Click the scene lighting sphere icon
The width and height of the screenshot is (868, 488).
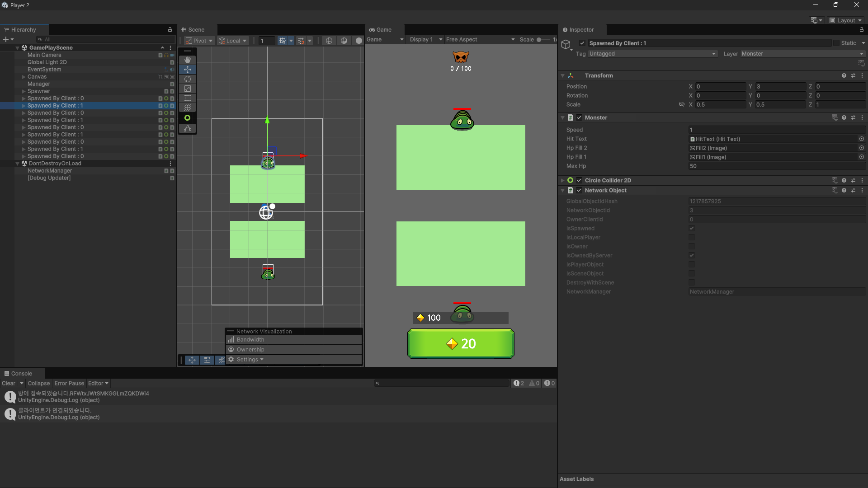pyautogui.click(x=344, y=41)
